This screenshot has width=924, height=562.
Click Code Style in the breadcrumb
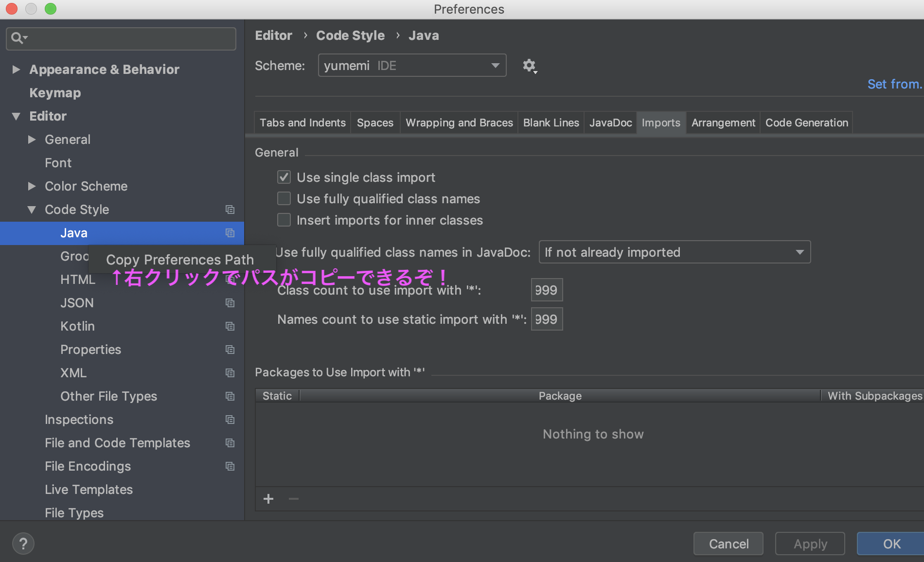[350, 35]
